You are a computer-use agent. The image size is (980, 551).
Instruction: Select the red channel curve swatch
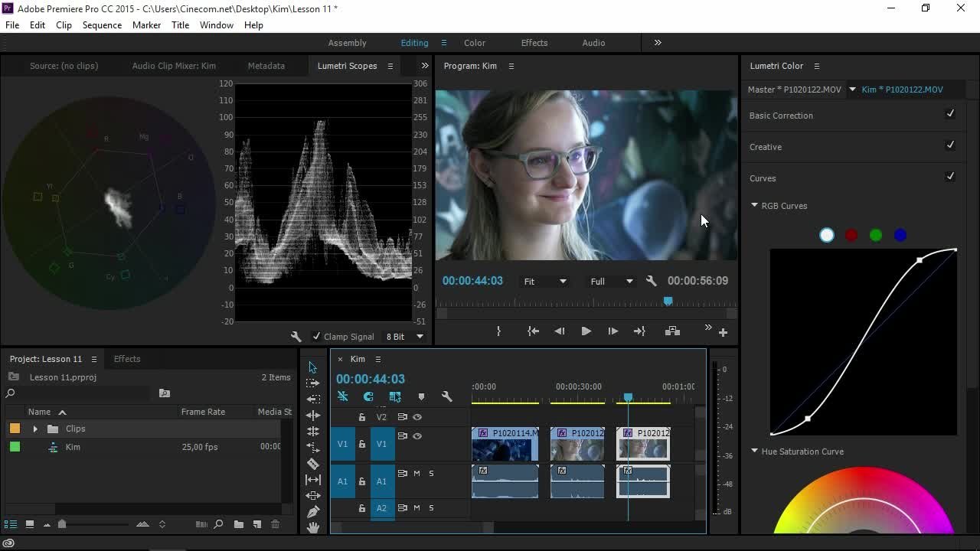pyautogui.click(x=851, y=235)
